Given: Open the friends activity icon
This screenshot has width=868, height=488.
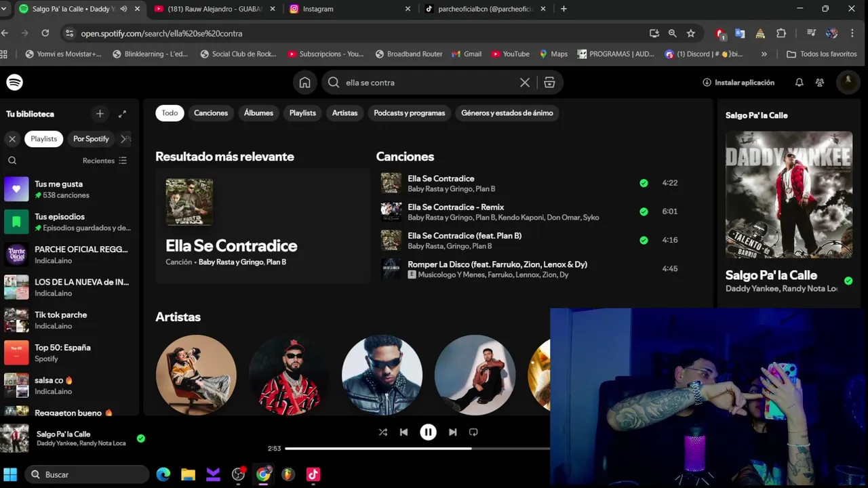Looking at the screenshot, I should point(820,83).
